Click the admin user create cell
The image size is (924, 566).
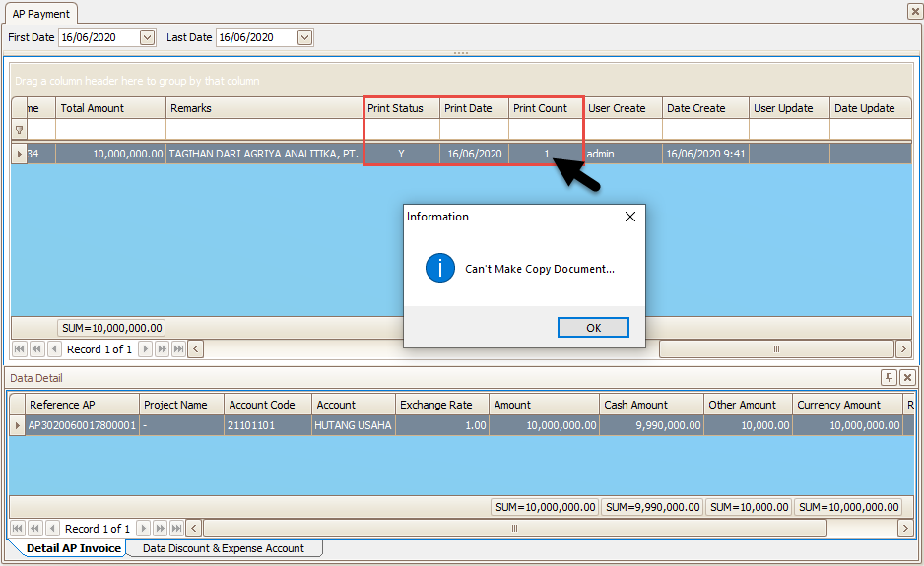[623, 154]
